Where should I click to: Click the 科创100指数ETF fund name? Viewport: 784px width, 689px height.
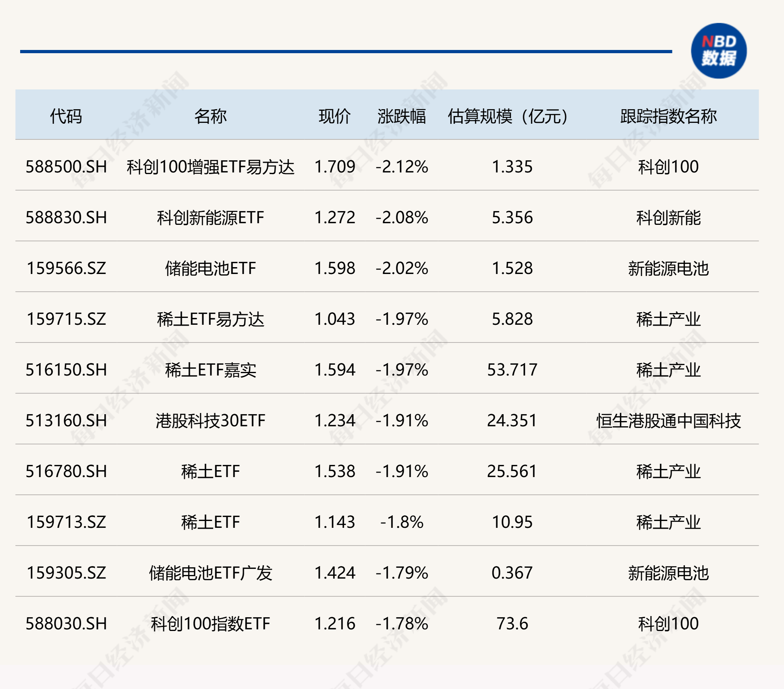coord(210,624)
